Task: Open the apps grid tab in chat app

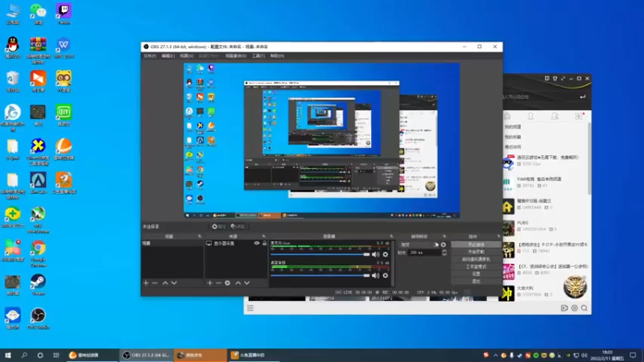Action: tap(579, 116)
